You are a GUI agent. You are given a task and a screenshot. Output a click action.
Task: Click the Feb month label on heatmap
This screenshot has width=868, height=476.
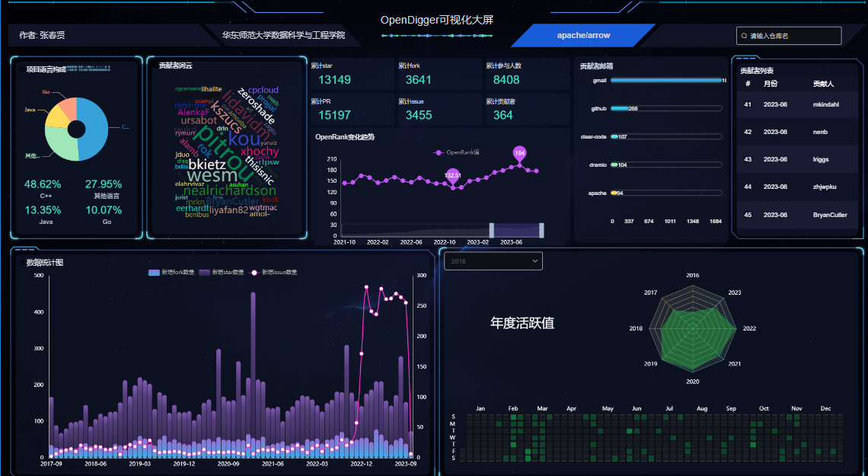(513, 408)
